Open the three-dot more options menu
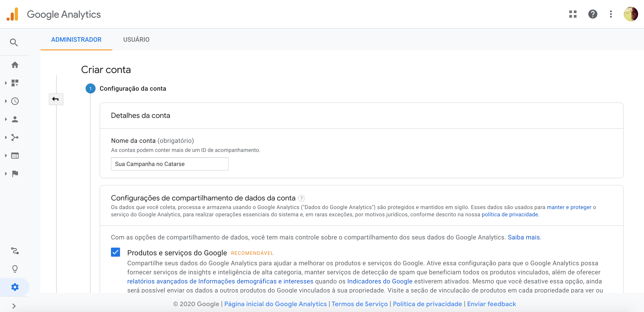Screen dimensions: 644x312 click(x=611, y=14)
